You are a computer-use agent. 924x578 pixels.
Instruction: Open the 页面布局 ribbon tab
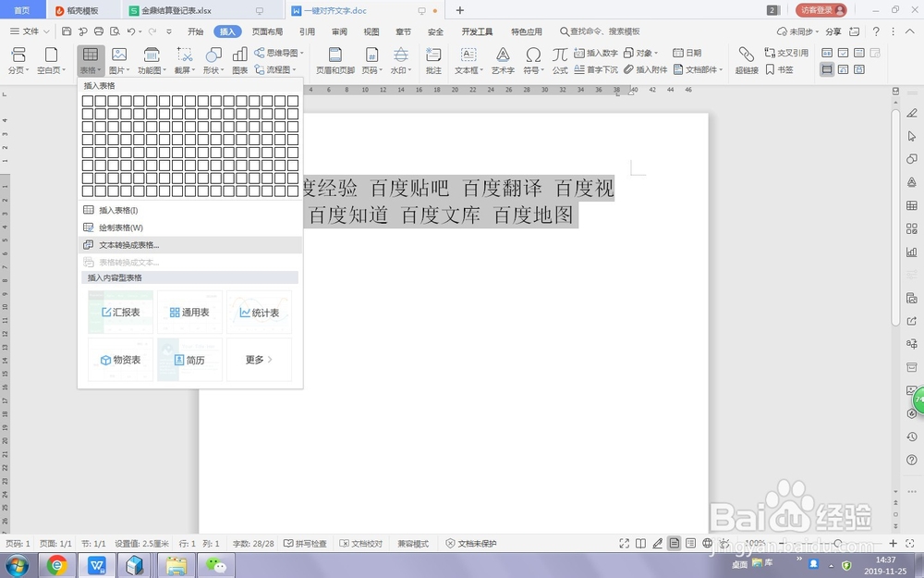pos(267,31)
